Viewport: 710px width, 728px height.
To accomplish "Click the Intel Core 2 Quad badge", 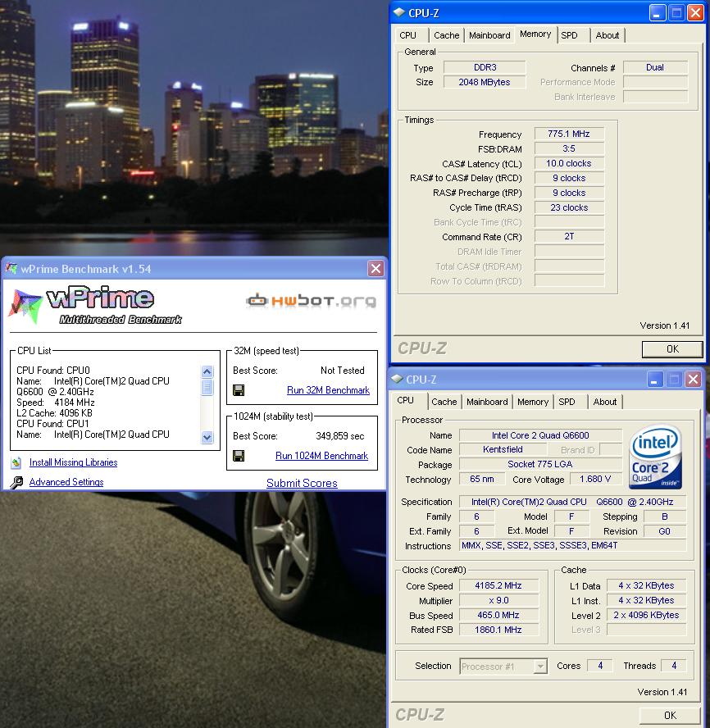I will tap(655, 457).
